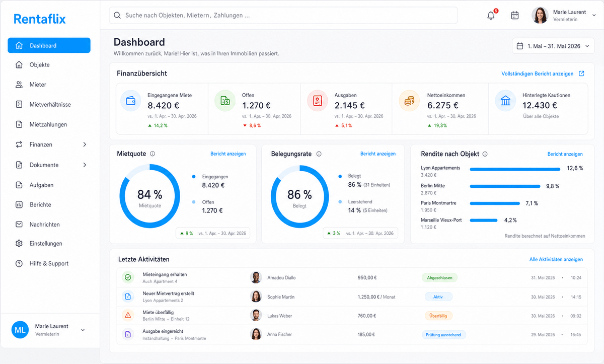Open the notifications bell icon

(491, 15)
